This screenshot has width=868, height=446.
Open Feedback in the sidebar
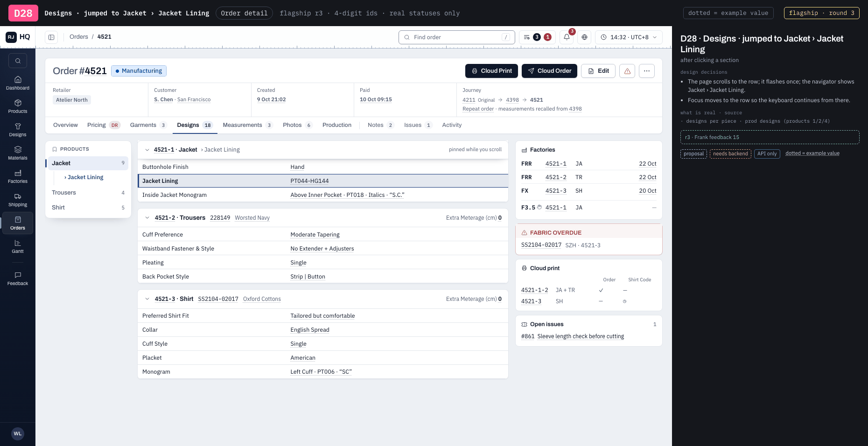(x=18, y=279)
